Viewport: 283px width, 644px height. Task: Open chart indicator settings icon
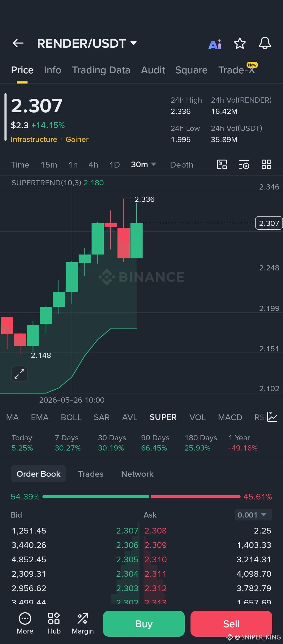click(244, 165)
